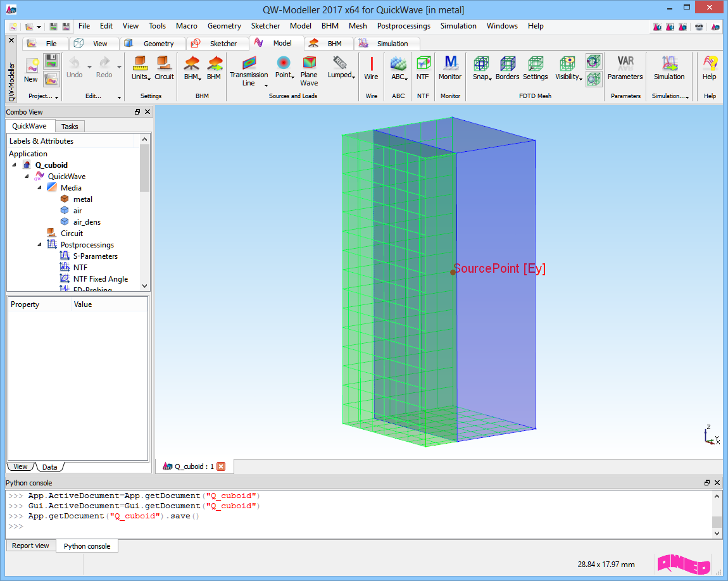This screenshot has height=581, width=728.
Task: Open the Lumped dropdown arrow
Action: (353, 77)
